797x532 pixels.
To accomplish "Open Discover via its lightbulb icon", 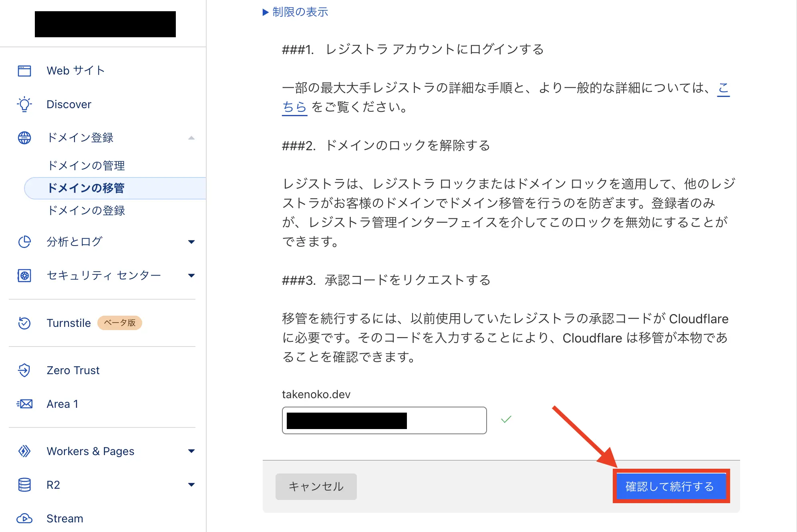I will click(24, 104).
